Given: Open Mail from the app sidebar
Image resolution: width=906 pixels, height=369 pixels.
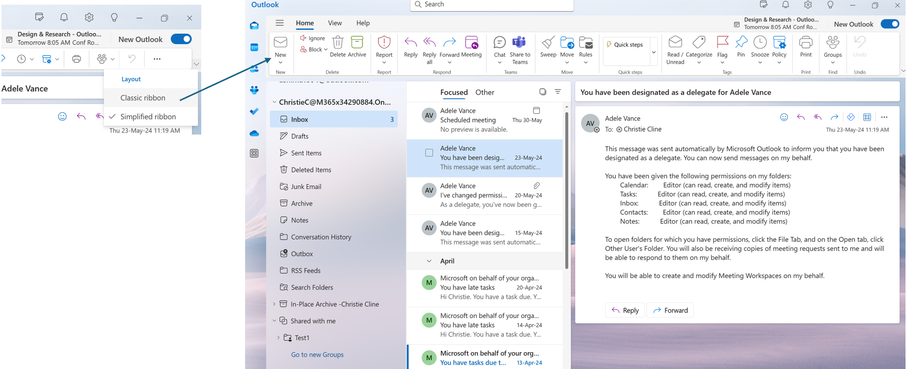Looking at the screenshot, I should point(254,26).
